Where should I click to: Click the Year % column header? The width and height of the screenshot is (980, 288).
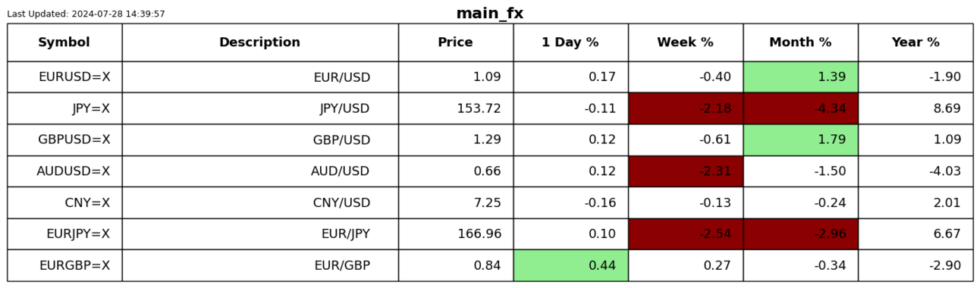pyautogui.click(x=916, y=42)
